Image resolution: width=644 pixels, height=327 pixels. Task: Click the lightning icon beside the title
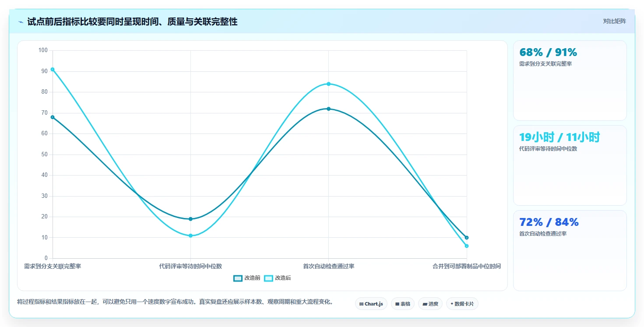click(21, 22)
